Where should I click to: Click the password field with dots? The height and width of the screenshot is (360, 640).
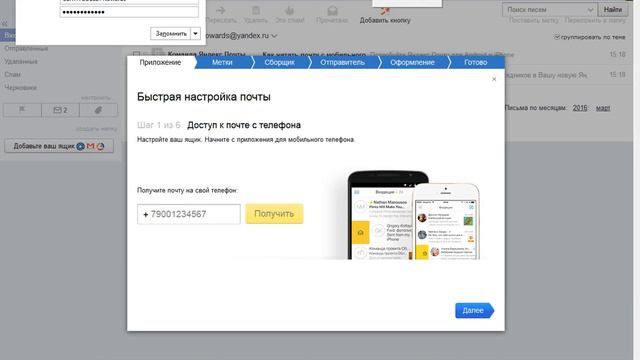pos(129,12)
